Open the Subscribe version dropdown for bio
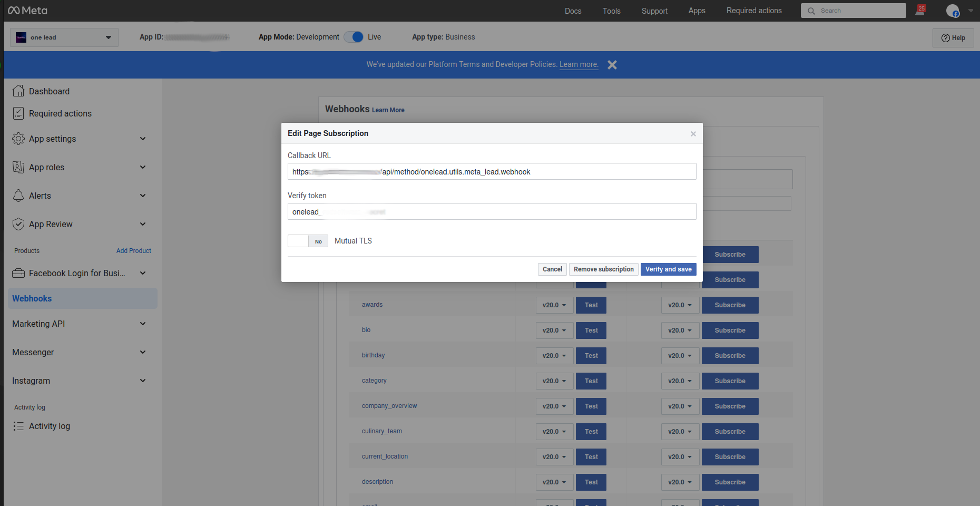The height and width of the screenshot is (506, 980). 680,330
